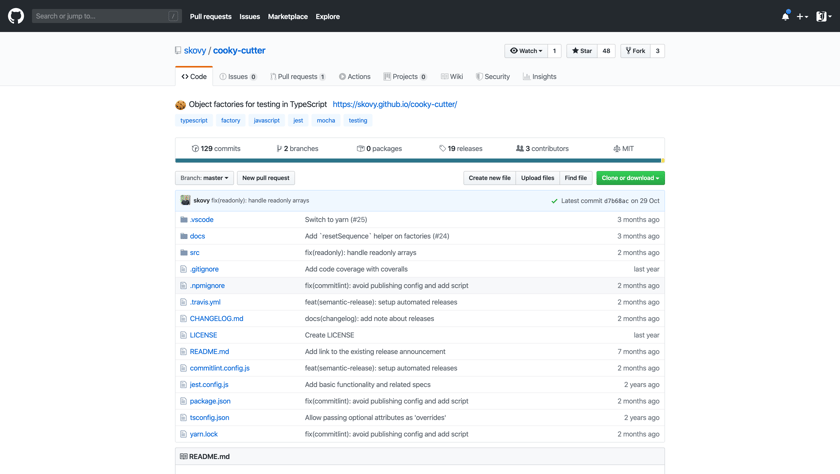Viewport: 840px width, 474px height.
Task: Open the Wiki tab
Action: (452, 77)
